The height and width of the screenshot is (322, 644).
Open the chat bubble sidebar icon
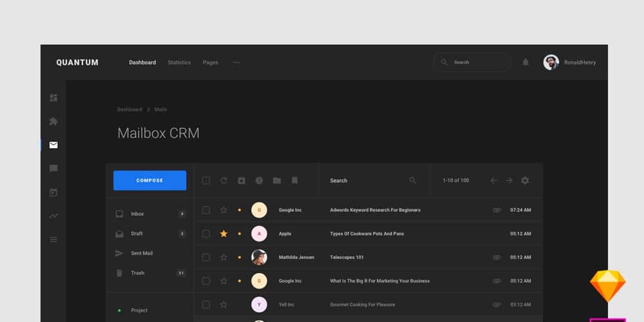click(x=53, y=169)
